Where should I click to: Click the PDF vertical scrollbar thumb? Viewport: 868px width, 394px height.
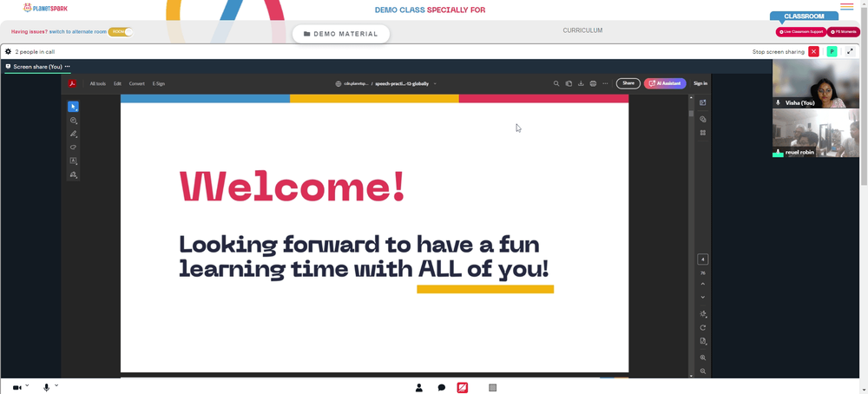tap(691, 112)
